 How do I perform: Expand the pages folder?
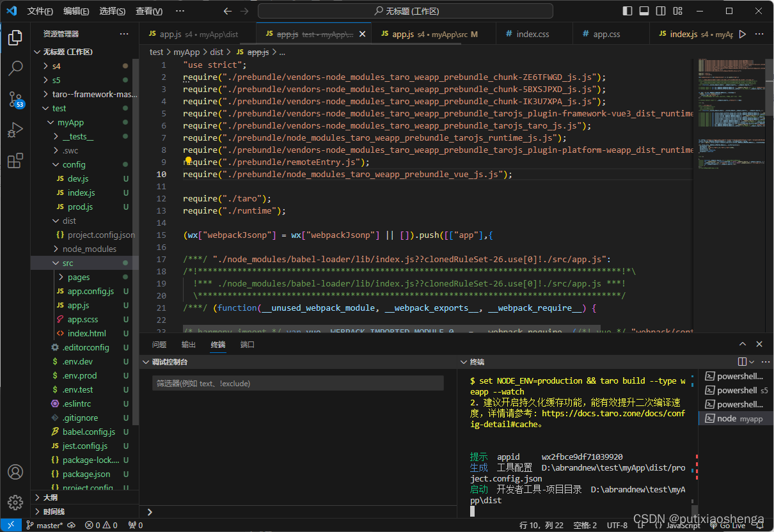79,277
